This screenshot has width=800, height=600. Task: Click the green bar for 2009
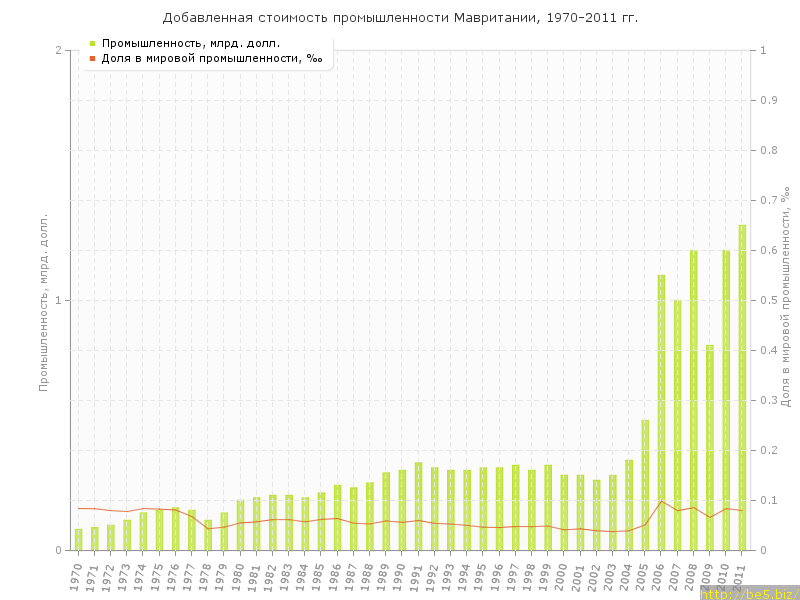[x=710, y=448]
